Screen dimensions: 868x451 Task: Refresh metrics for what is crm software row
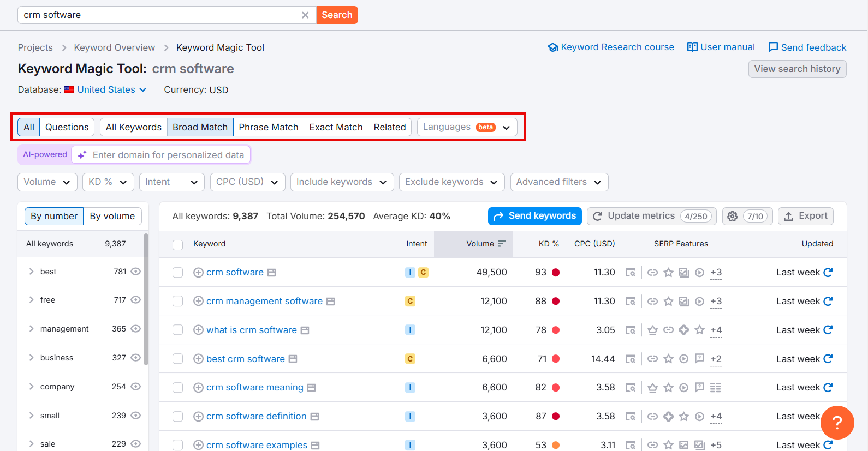(x=828, y=330)
